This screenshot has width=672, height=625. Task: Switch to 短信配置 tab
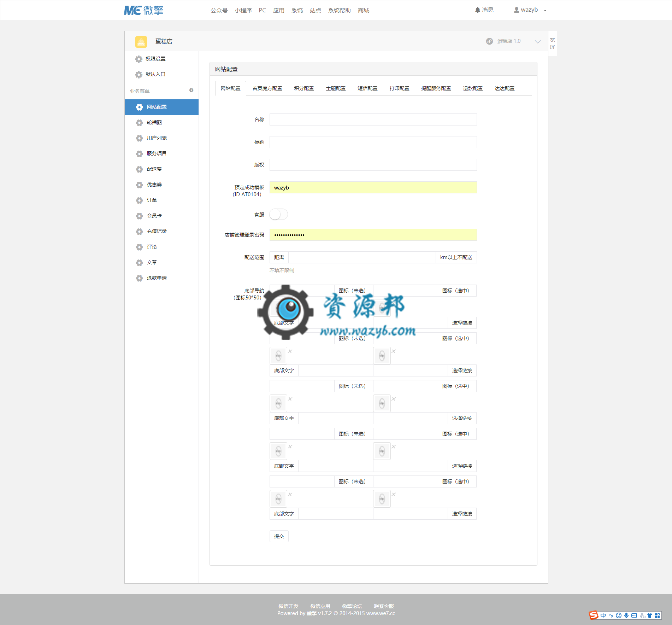click(x=367, y=88)
